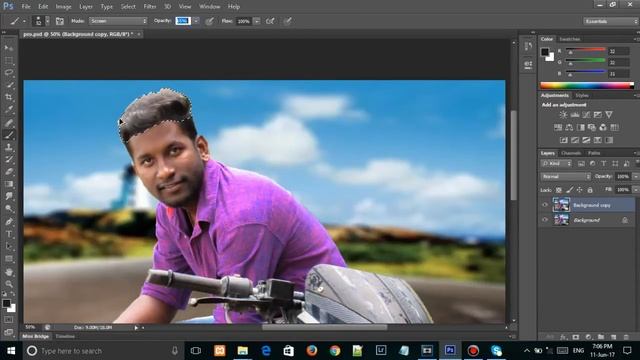This screenshot has width=640, height=360.
Task: Select the Gradient tool
Action: (9, 184)
